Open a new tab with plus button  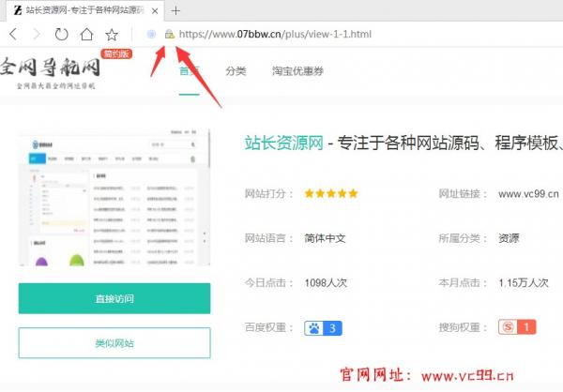point(175,11)
